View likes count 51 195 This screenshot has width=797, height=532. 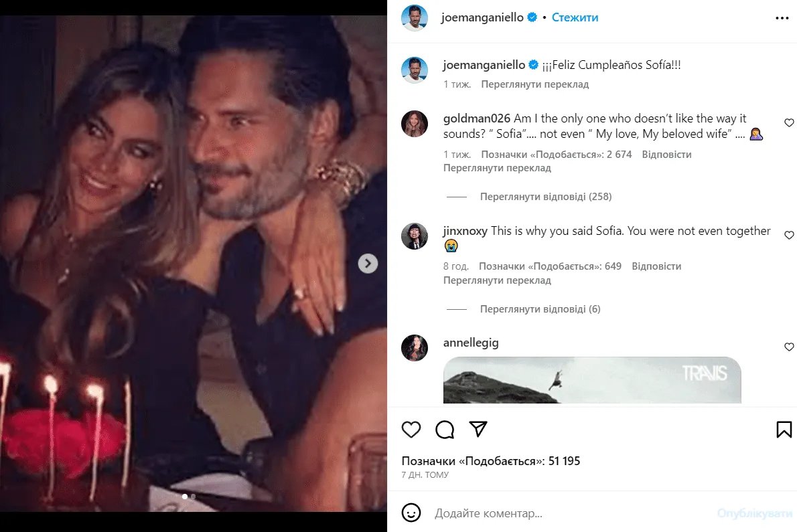point(491,461)
